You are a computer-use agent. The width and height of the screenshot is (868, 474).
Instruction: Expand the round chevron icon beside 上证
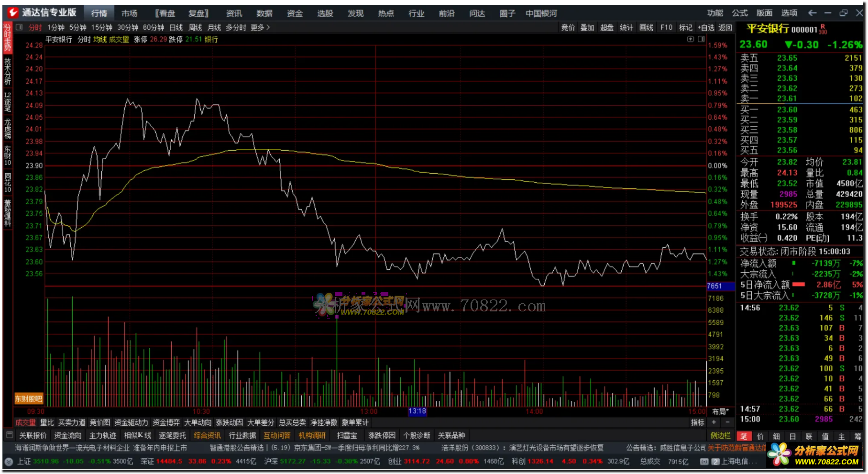(x=9, y=462)
